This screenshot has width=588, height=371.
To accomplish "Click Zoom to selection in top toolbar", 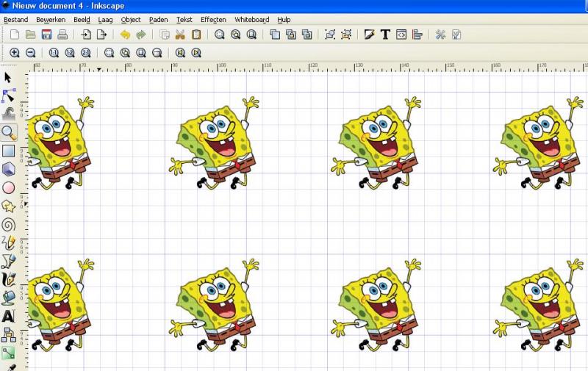I will (x=219, y=35).
